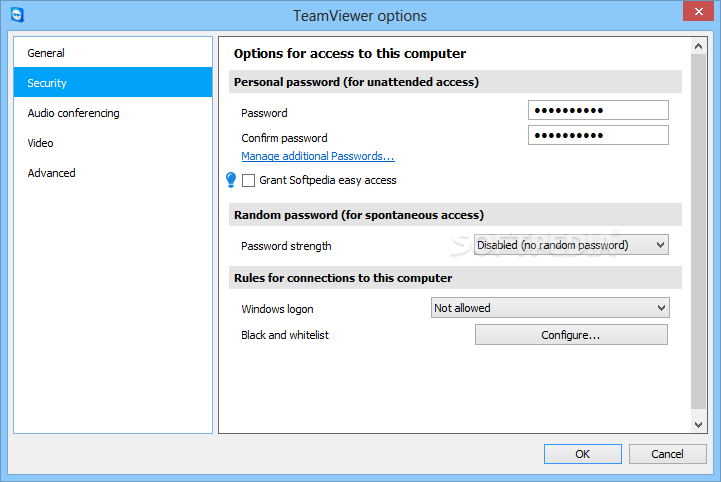Click the lightbulb hint icon
Image resolution: width=721 pixels, height=482 pixels.
(231, 180)
